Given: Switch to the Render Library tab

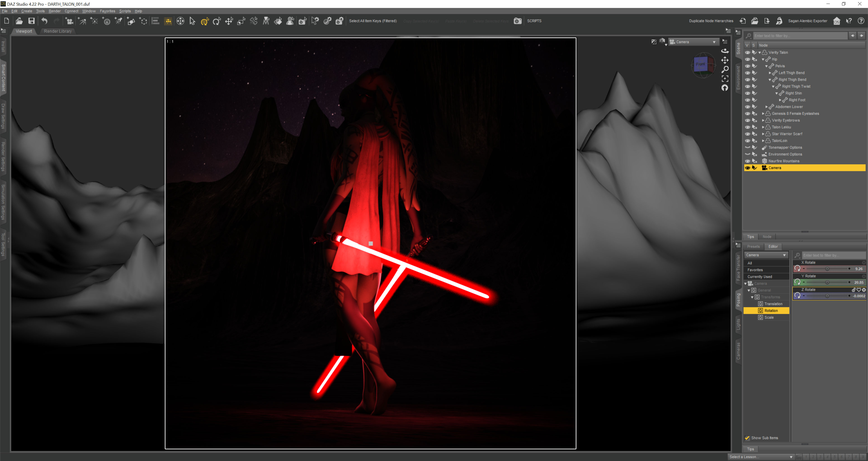Looking at the screenshot, I should point(58,31).
